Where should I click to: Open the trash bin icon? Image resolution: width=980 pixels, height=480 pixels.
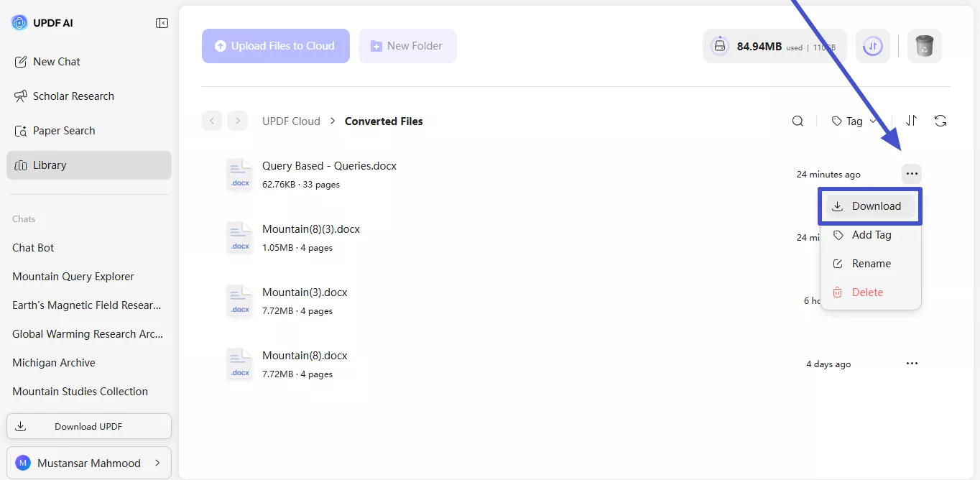[924, 45]
